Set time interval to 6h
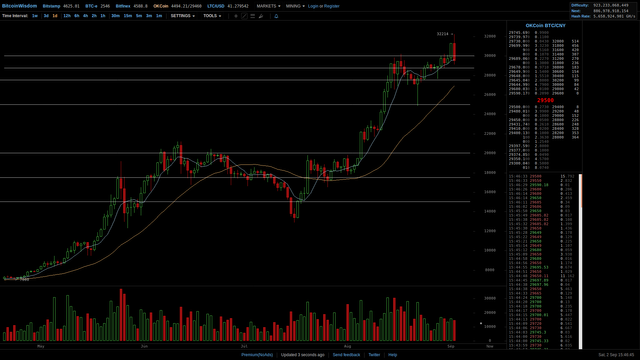Viewport: 640px width, 360px height. pos(77,16)
